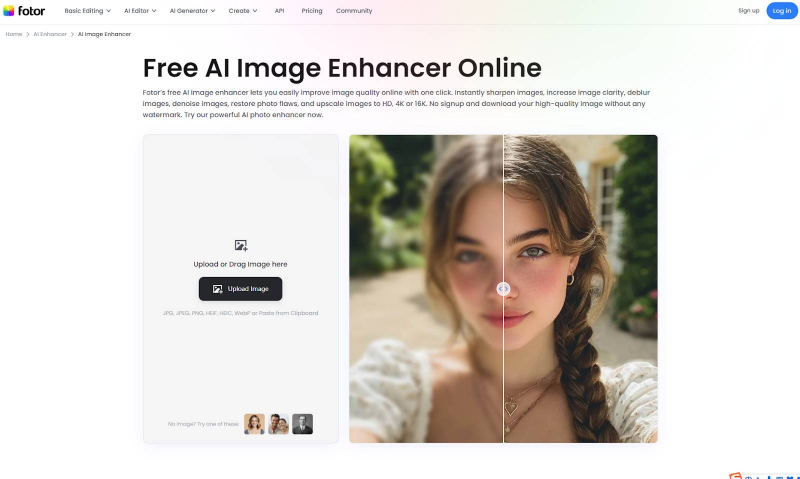Open the AI Generator dropdown
The height and width of the screenshot is (479, 800).
pyautogui.click(x=196, y=11)
